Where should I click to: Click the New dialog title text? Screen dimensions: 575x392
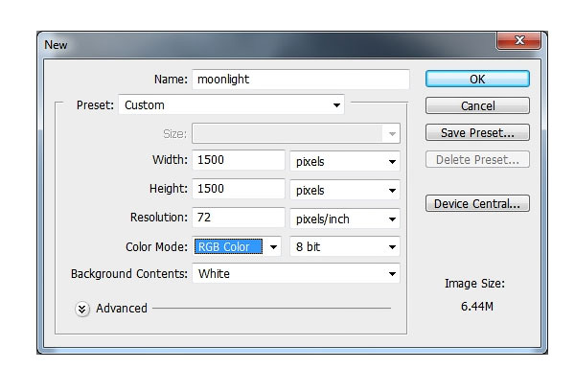[56, 45]
